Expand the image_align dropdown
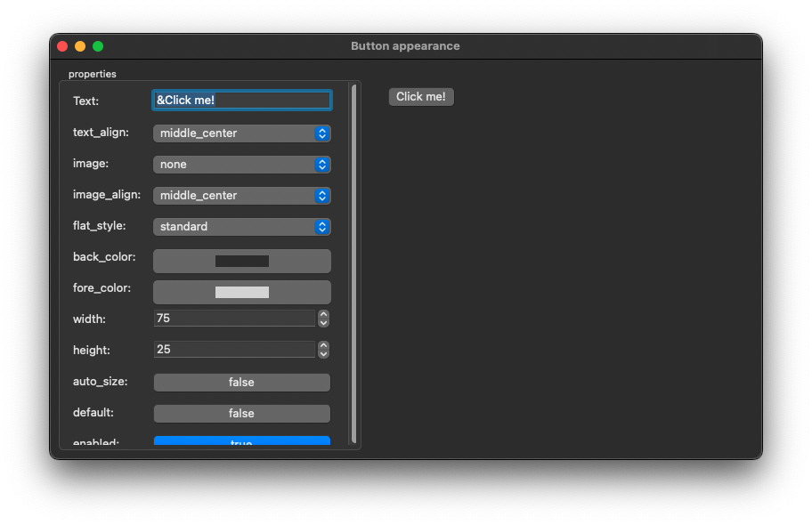Viewport: 812px width, 525px height. coord(241,196)
